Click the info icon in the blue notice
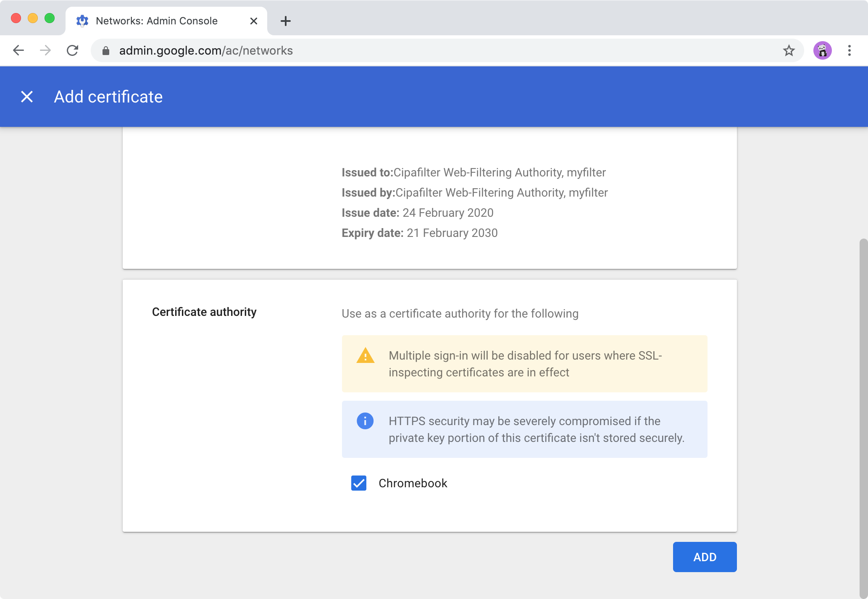 coord(365,421)
